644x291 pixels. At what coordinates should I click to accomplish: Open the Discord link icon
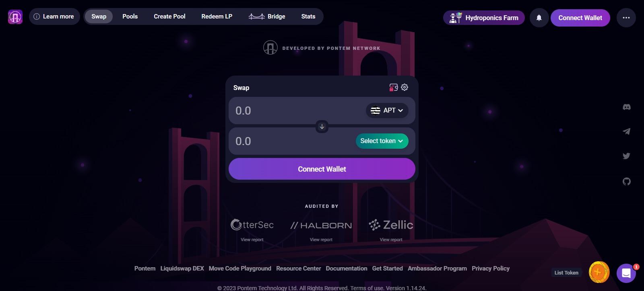tap(627, 107)
